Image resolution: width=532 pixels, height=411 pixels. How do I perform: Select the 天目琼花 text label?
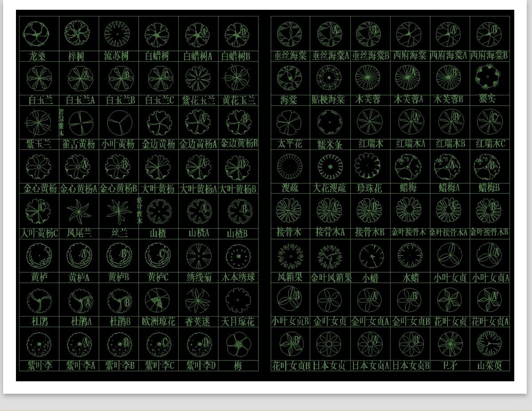click(x=238, y=322)
